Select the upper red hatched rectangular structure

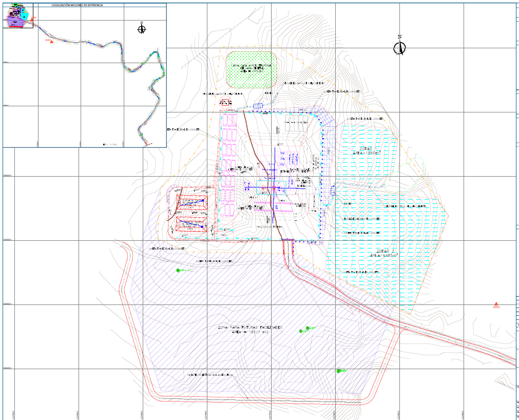click(x=192, y=202)
